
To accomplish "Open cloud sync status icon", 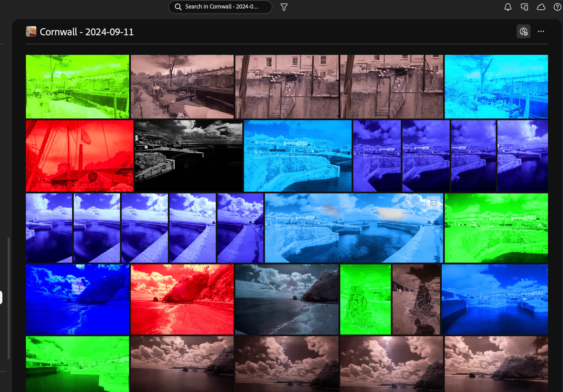I will [541, 7].
